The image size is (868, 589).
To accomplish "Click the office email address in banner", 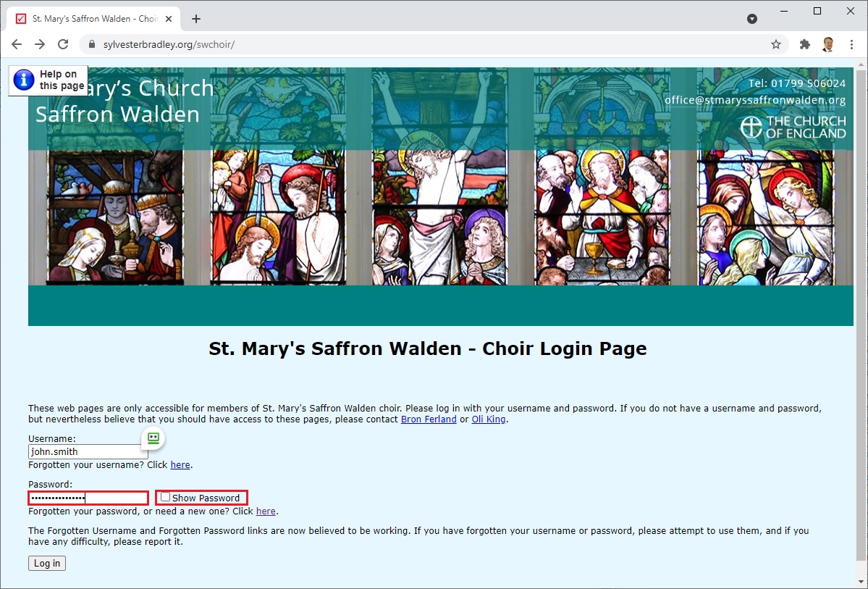I will [755, 100].
